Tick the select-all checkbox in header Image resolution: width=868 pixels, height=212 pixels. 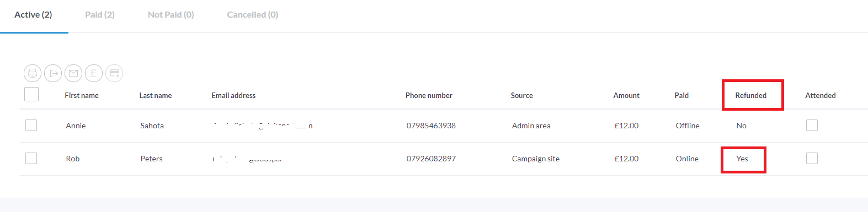click(x=31, y=94)
